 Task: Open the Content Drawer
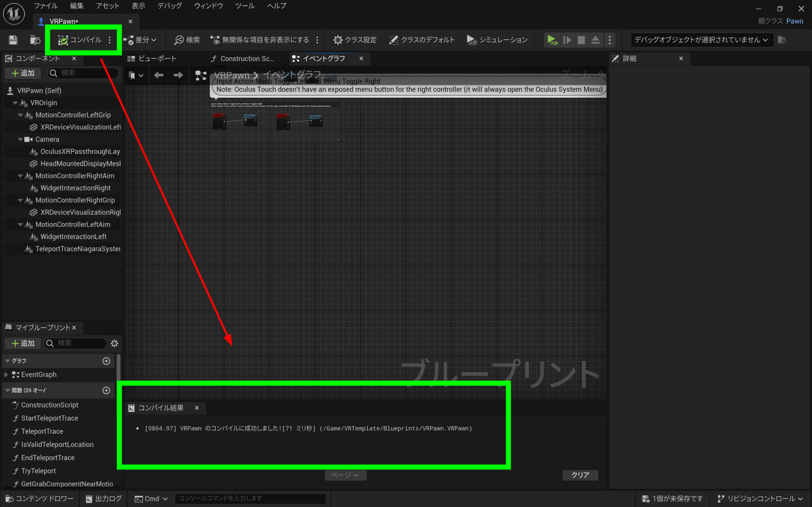click(x=40, y=499)
